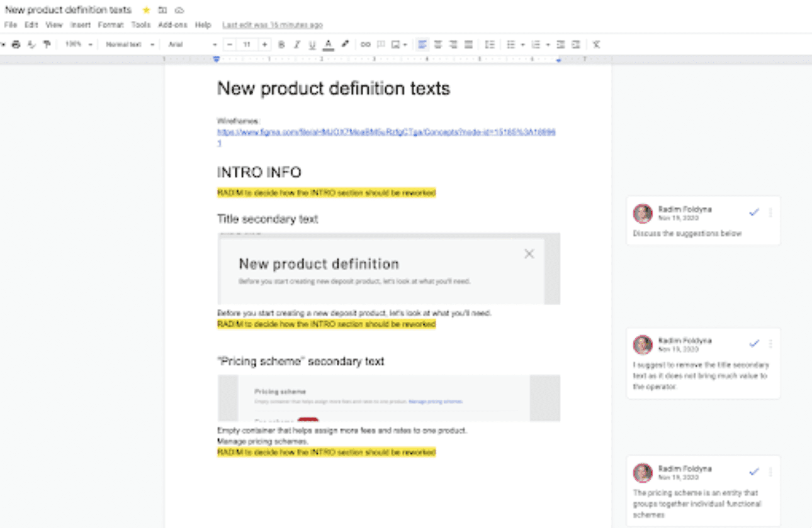
Task: Apply italic formatting
Action: (297, 44)
